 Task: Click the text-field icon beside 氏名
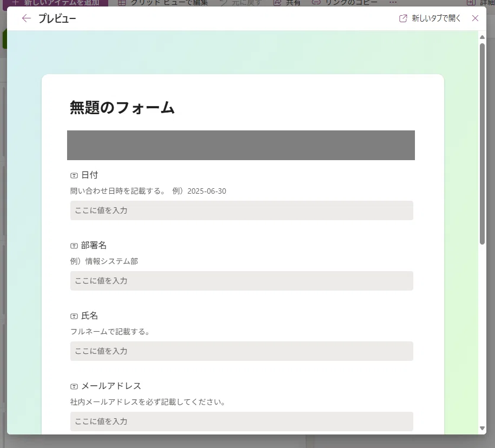pyautogui.click(x=74, y=316)
